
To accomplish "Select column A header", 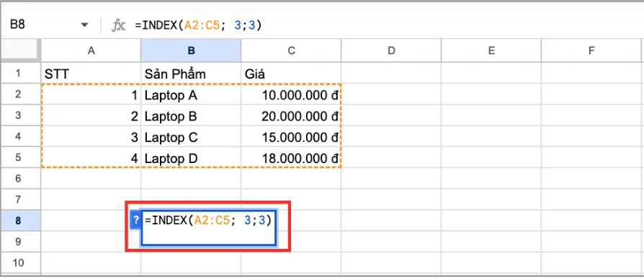I will 91,50.
